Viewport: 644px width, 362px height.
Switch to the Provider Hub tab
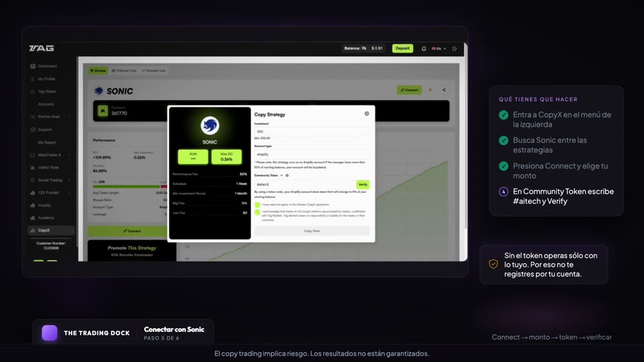(154, 70)
